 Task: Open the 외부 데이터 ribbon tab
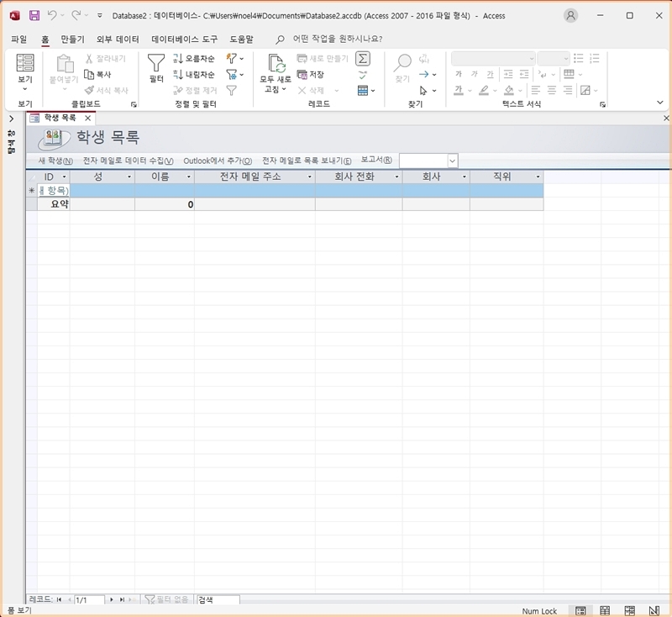pos(118,39)
